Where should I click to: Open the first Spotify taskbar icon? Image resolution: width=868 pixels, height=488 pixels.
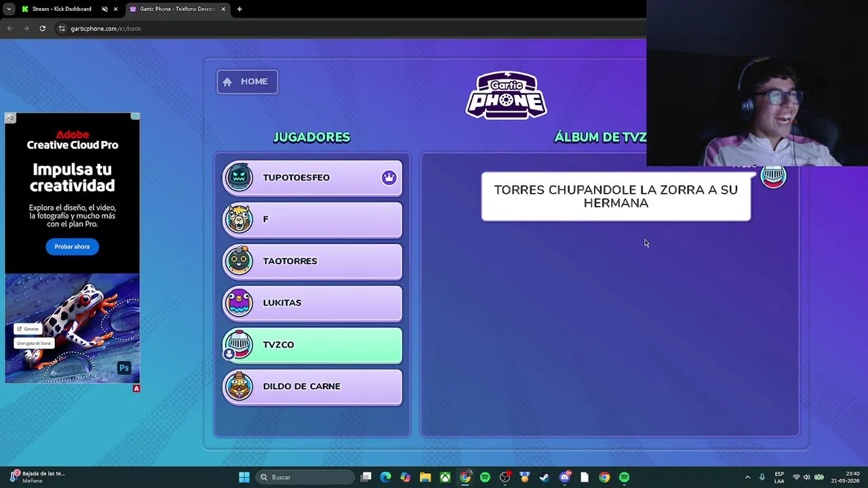click(485, 477)
